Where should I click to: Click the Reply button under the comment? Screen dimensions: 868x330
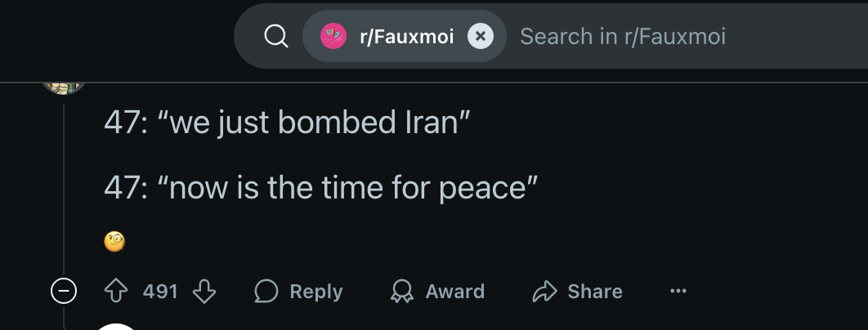298,292
